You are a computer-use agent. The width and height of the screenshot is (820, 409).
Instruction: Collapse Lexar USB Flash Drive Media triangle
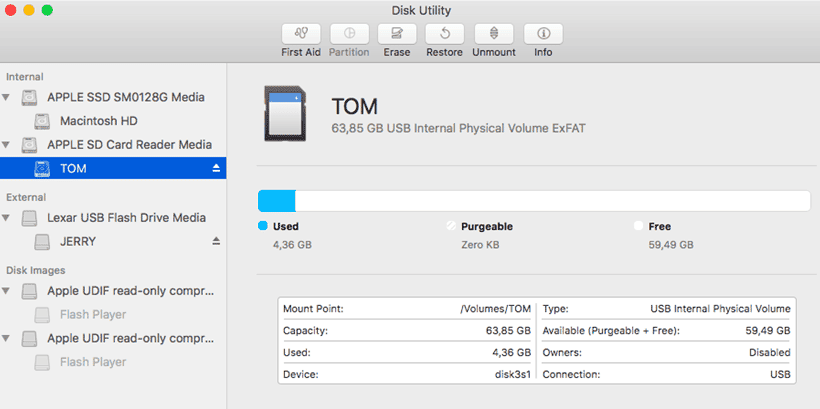coord(6,218)
